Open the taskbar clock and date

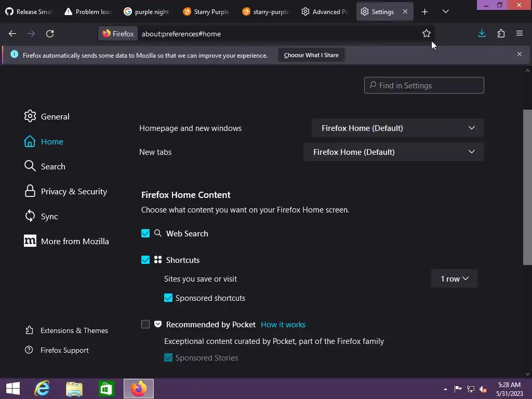pos(509,389)
